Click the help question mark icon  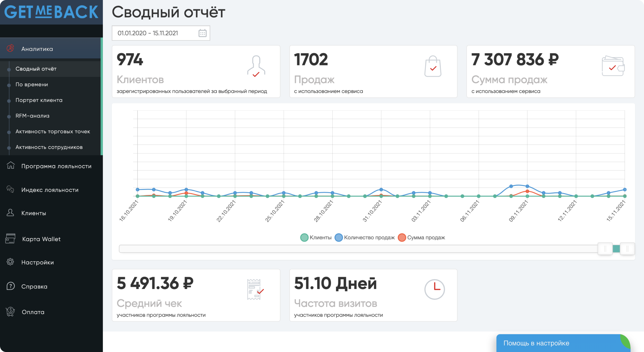click(10, 286)
